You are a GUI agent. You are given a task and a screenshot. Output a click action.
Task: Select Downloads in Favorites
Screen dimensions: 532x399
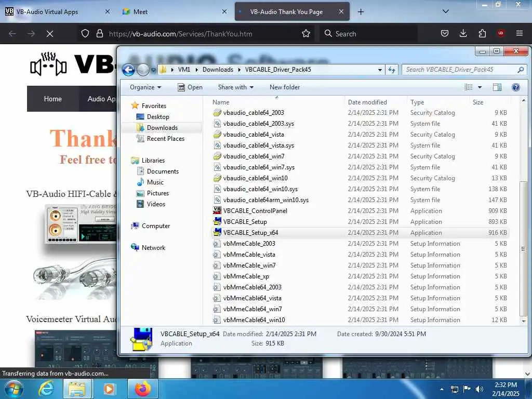[162, 128]
